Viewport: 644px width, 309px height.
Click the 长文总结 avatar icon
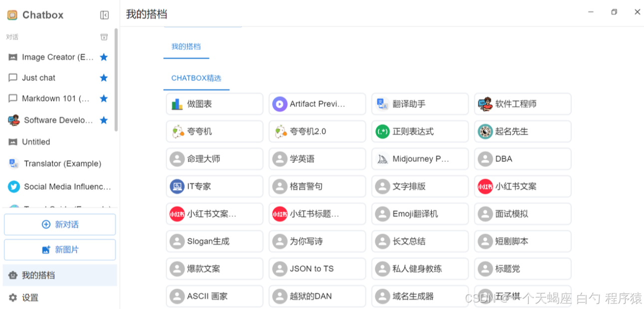382,242
